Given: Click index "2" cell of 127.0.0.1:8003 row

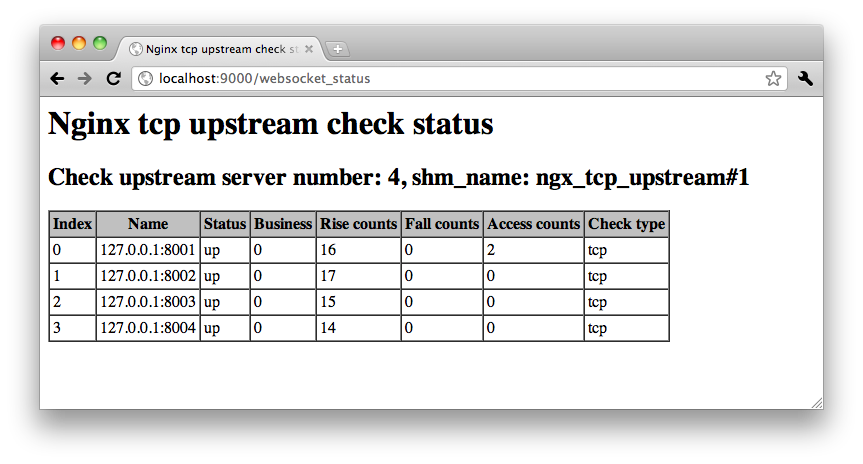Looking at the screenshot, I should tap(72, 302).
